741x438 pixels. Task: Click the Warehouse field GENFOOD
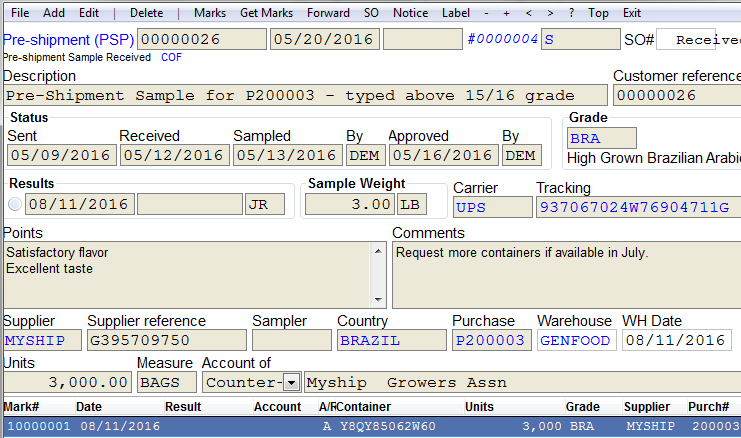pyautogui.click(x=577, y=340)
